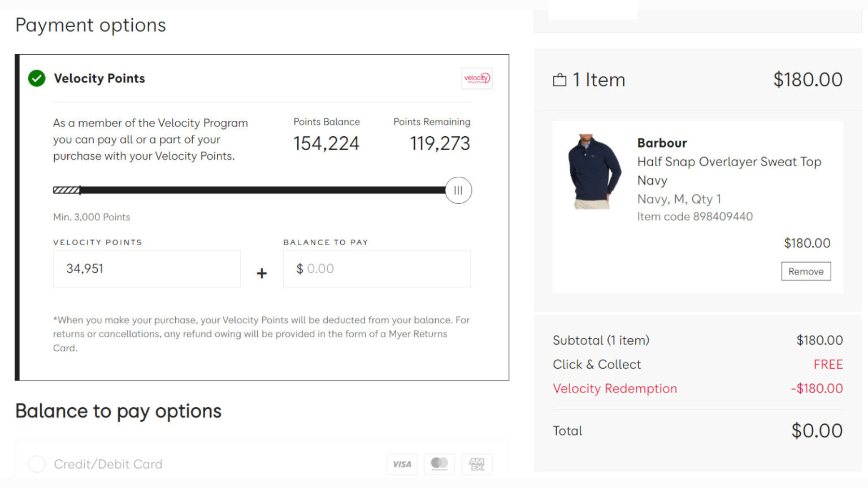This screenshot has height=488, width=868.
Task: Click the Barbour brand name
Action: coord(662,143)
